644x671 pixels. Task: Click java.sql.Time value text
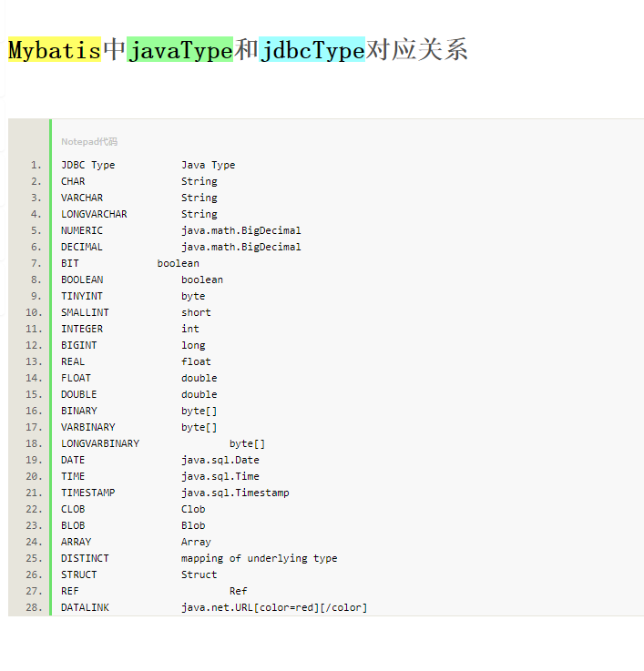[220, 476]
